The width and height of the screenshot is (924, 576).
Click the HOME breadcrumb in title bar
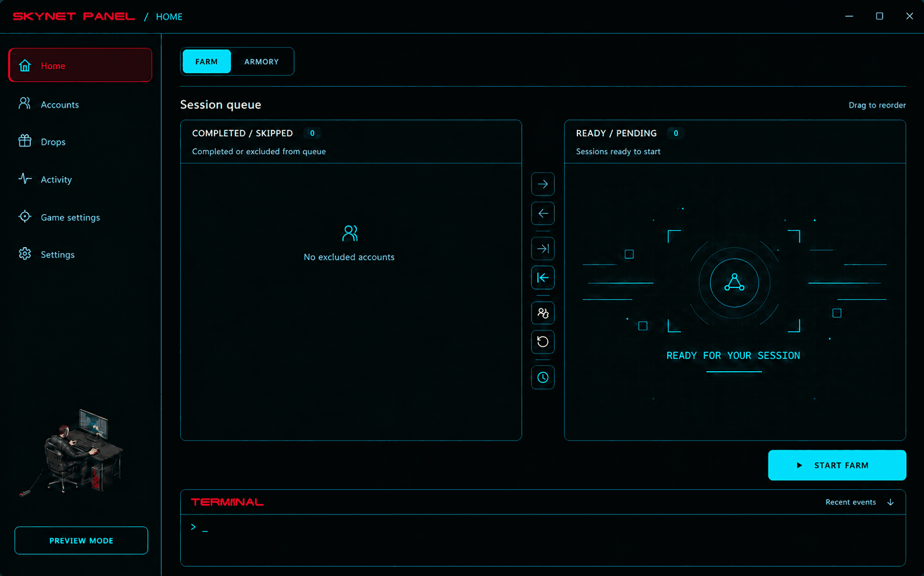[x=169, y=17]
